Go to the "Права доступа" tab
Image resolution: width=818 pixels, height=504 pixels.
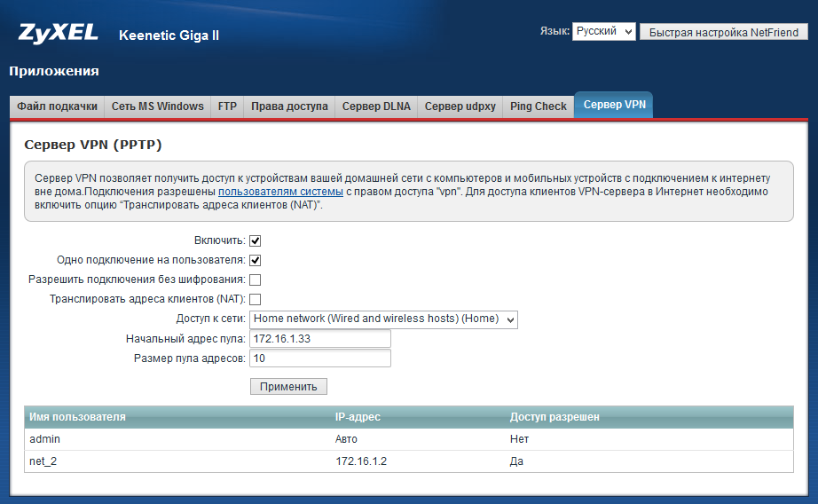[x=289, y=106]
